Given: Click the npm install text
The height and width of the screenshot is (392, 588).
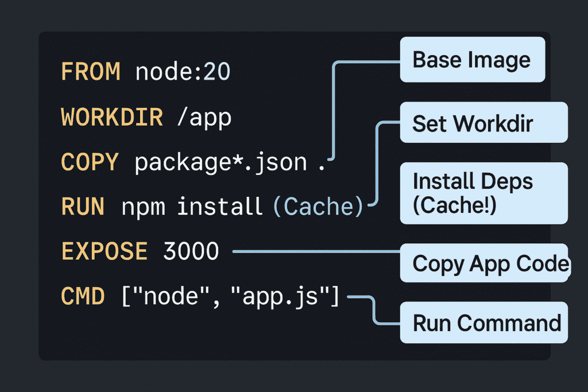Looking at the screenshot, I should click(x=192, y=207).
